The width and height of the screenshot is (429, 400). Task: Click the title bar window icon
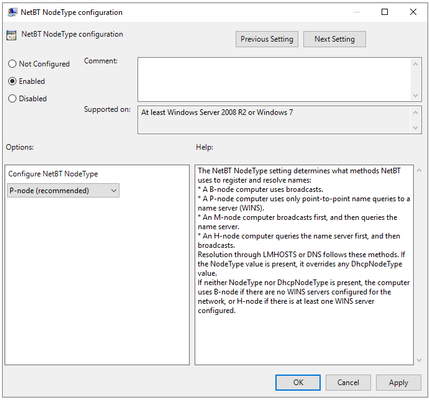coord(13,12)
